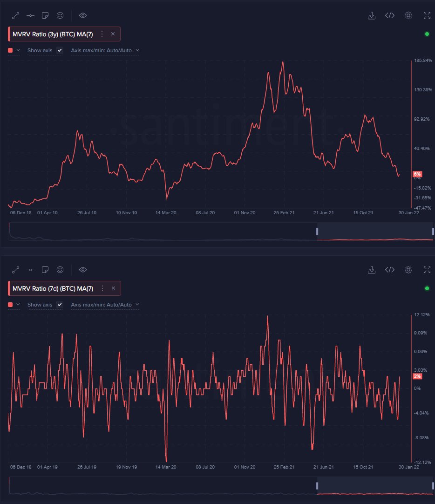Add a note in 7d chart toolbar

point(45,270)
